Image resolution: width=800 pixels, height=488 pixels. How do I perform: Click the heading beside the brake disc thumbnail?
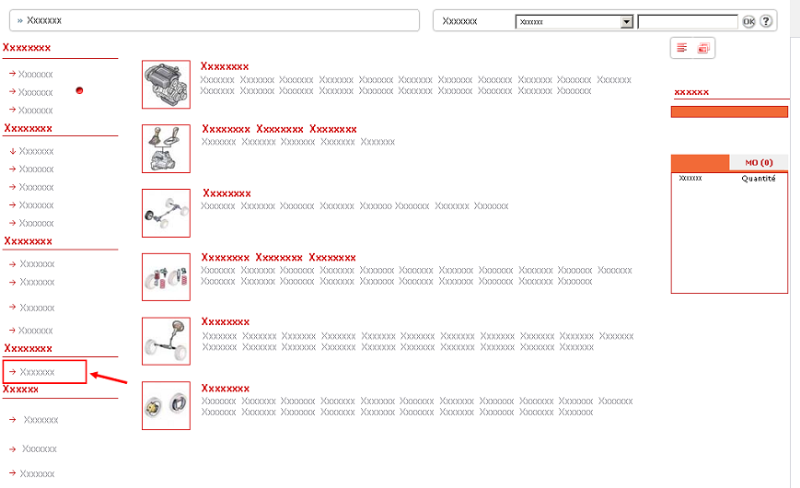[x=225, y=388]
